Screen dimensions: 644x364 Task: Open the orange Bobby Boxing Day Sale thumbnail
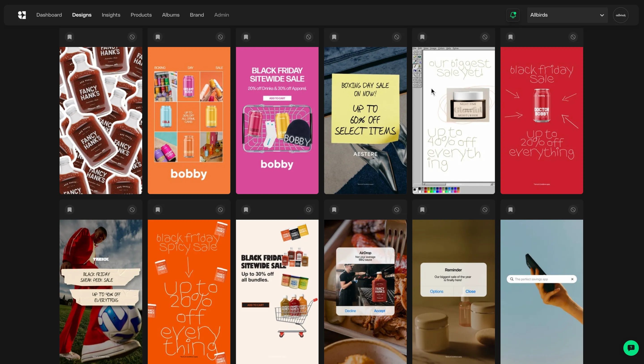(x=189, y=120)
